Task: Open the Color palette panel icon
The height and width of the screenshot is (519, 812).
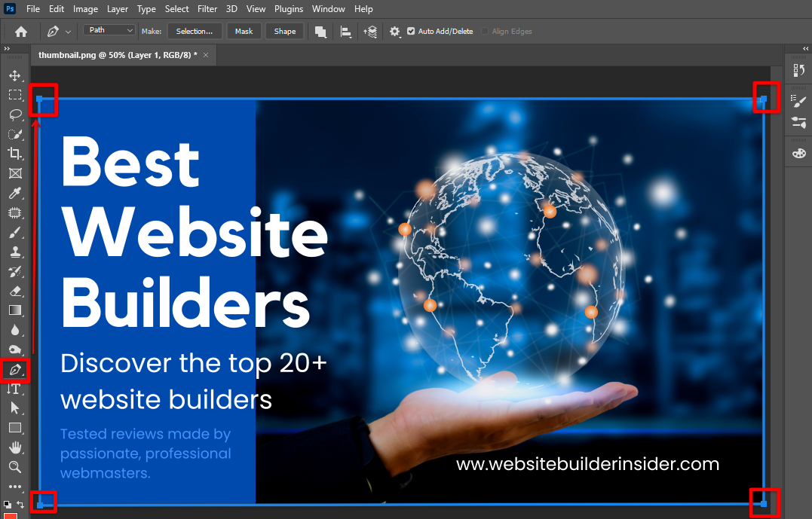Action: (x=798, y=154)
